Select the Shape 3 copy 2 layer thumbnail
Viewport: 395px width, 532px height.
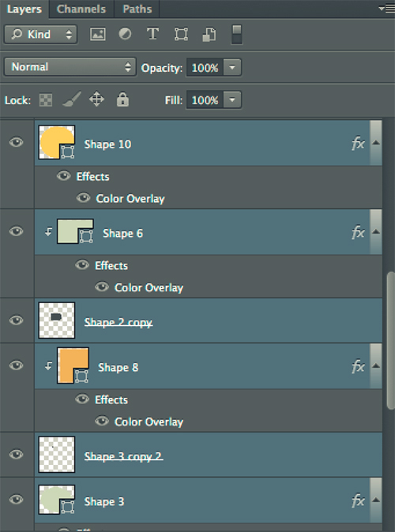click(57, 455)
